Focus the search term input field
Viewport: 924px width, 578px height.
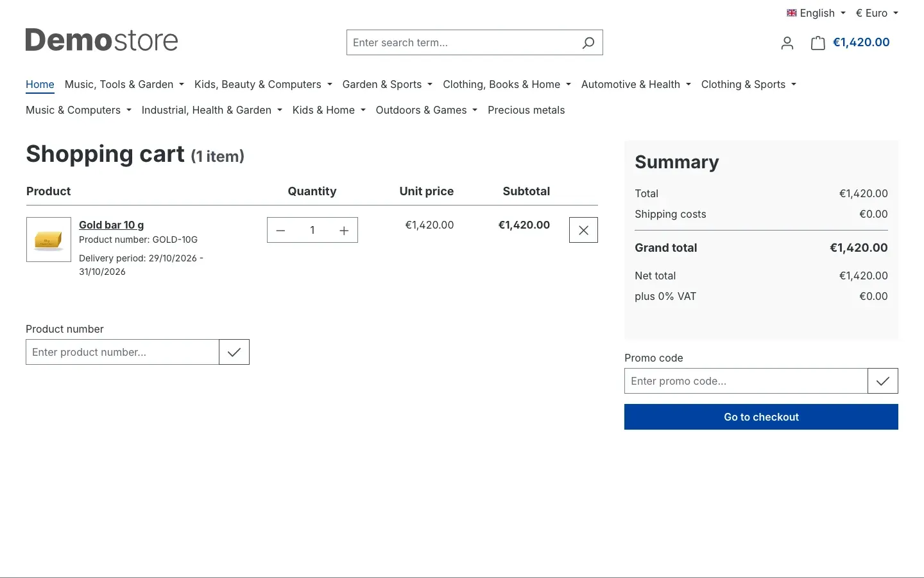(x=461, y=42)
